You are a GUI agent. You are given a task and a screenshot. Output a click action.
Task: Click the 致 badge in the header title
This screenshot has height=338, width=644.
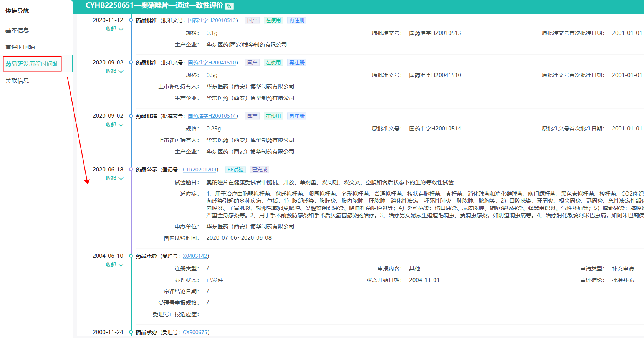[x=229, y=6]
